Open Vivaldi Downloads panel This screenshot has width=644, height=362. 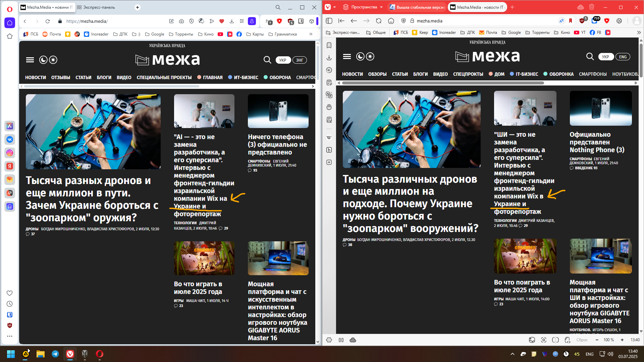[x=329, y=58]
